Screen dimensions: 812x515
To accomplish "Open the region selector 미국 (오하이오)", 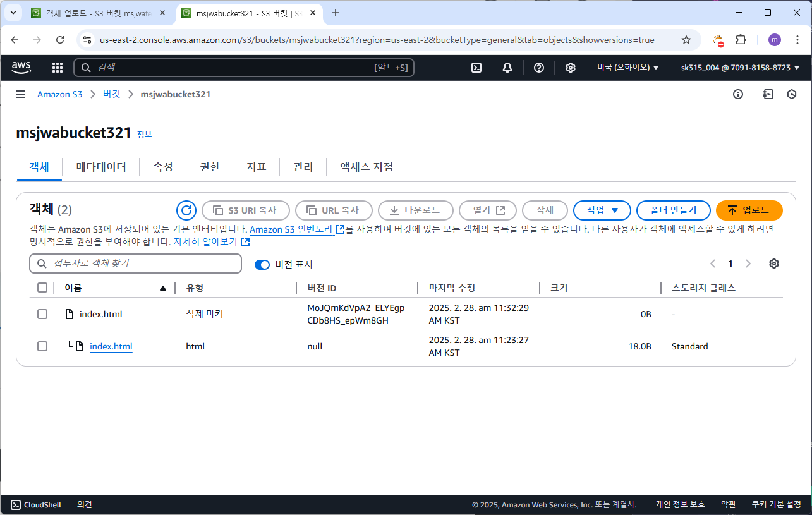I will click(x=628, y=68).
